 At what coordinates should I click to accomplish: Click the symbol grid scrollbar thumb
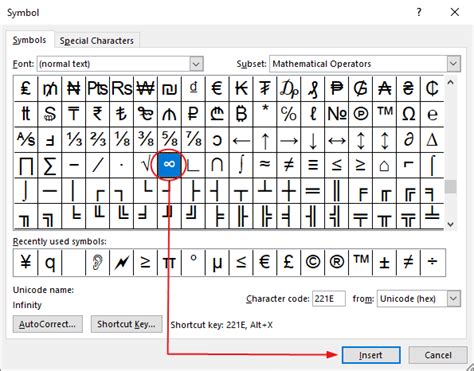click(x=450, y=187)
